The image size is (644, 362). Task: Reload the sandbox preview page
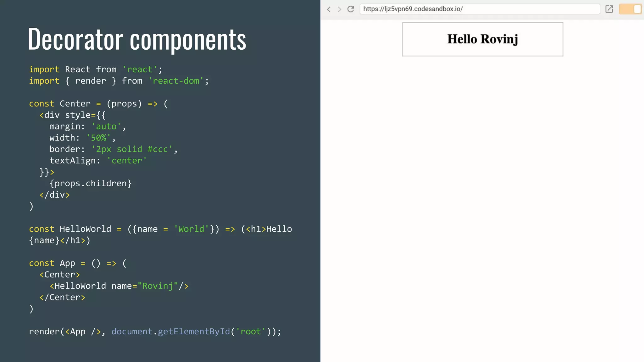tap(351, 9)
